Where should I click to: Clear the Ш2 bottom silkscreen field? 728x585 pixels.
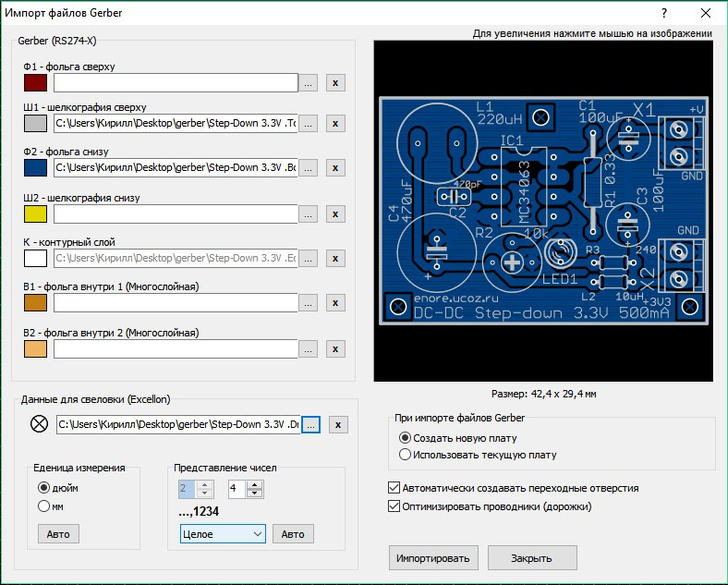tap(335, 213)
